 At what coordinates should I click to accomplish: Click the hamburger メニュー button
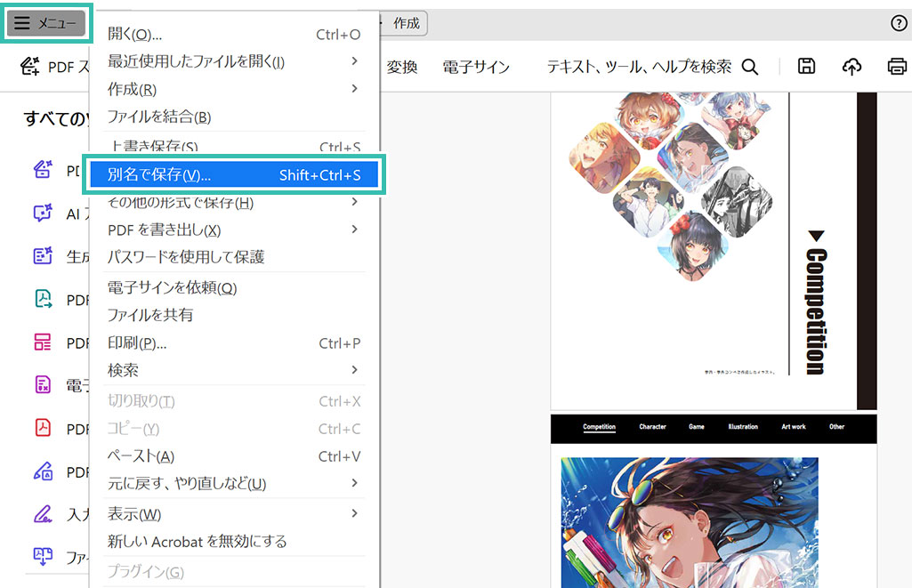47,24
